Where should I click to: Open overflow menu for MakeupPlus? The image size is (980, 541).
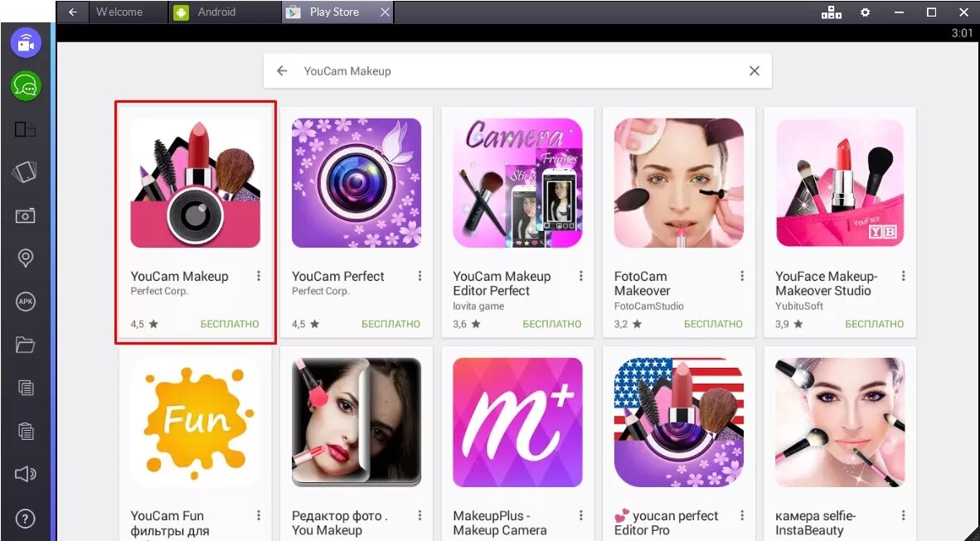pos(581,515)
